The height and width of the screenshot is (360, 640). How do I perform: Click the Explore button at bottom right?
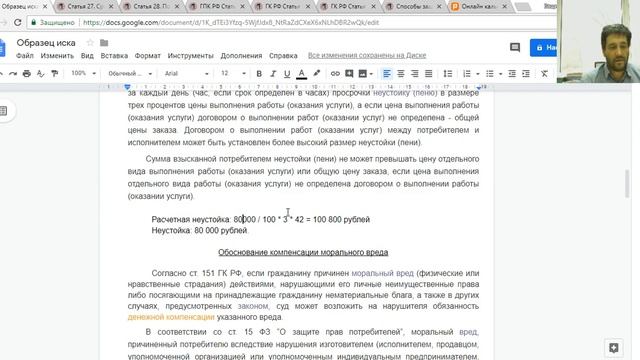[613, 347]
